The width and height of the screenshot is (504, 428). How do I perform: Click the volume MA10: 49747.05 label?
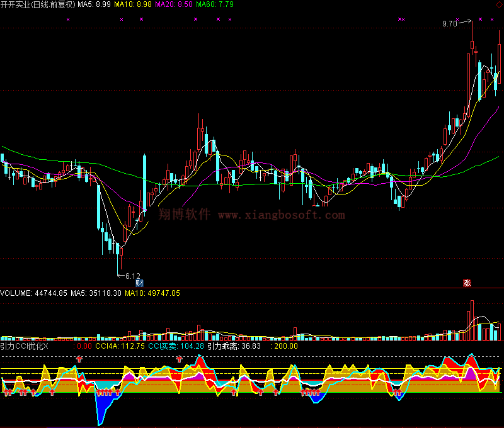pos(152,293)
